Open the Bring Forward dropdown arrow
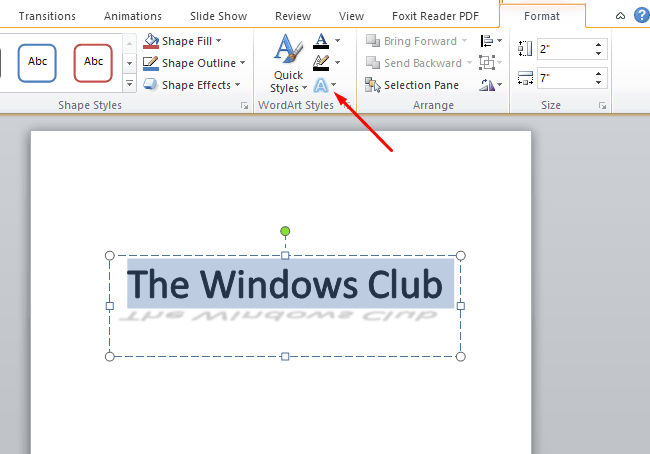This screenshot has height=454, width=650. 464,41
